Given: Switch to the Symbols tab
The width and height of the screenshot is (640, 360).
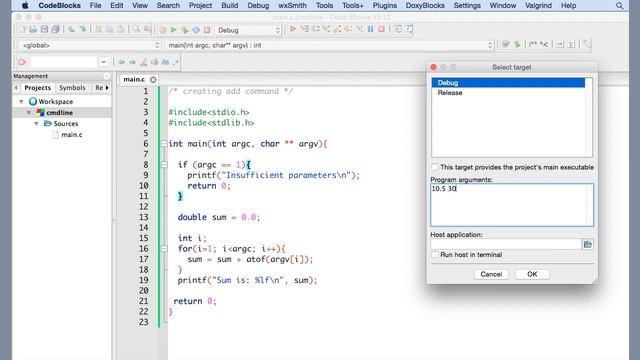Looking at the screenshot, I should pyautogui.click(x=72, y=88).
